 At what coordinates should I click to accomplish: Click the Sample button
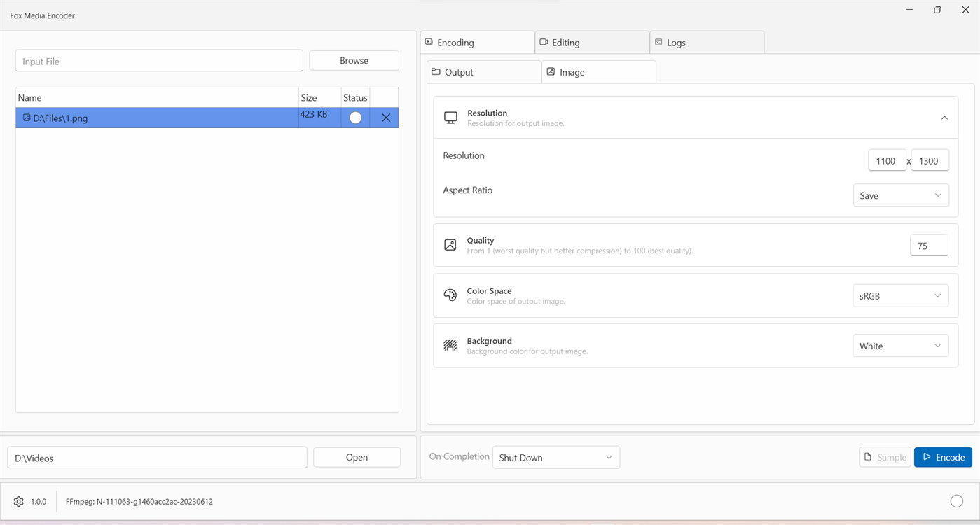point(885,457)
